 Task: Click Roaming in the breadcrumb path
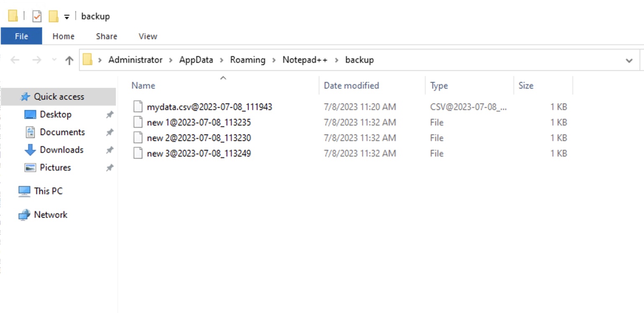pos(247,60)
